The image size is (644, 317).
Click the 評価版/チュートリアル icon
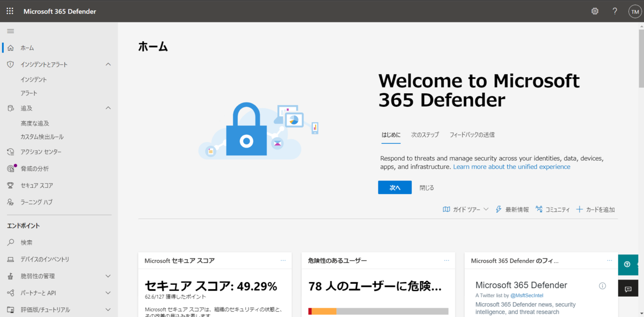(11, 309)
